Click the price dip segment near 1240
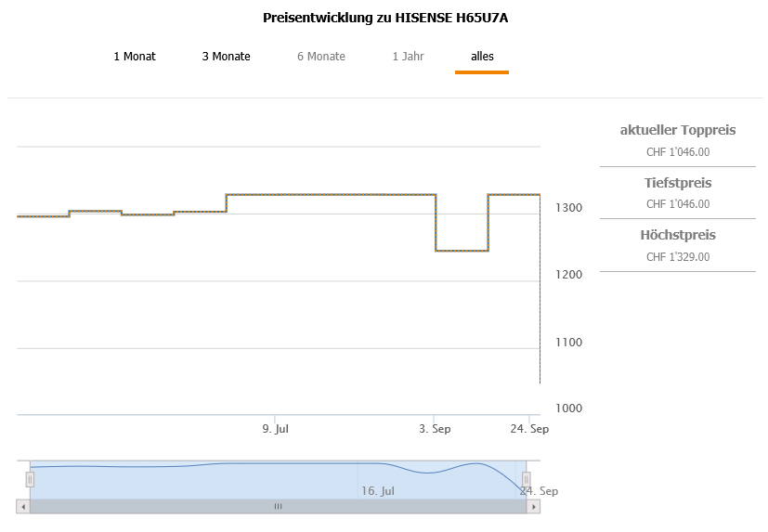 coord(462,251)
